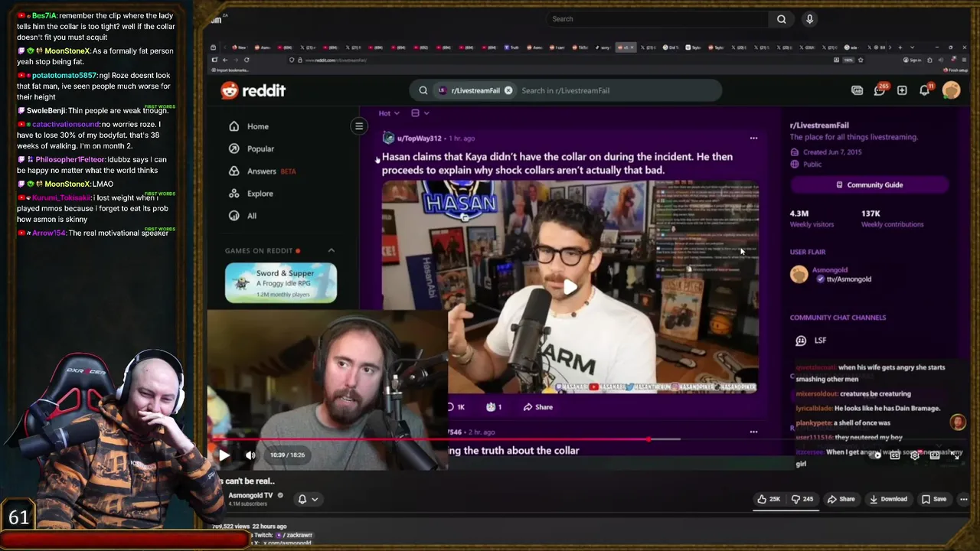Switch player to theater mode
The image size is (980, 551).
(x=935, y=455)
